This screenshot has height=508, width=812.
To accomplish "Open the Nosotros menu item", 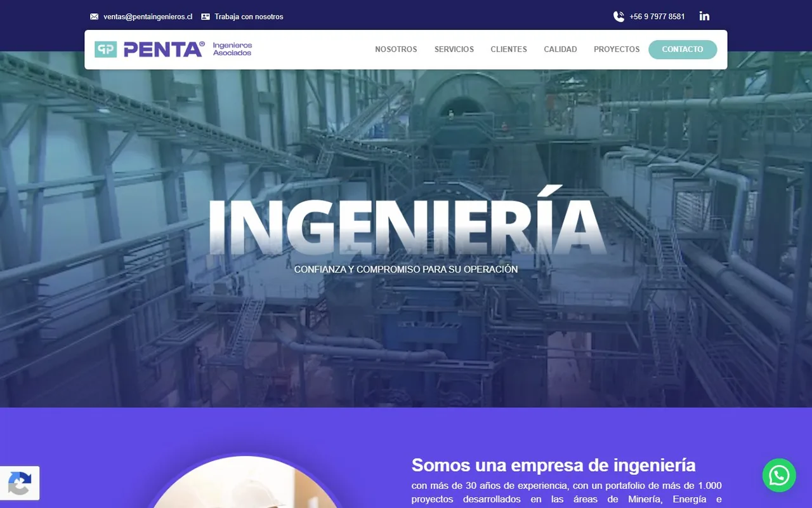I will (396, 50).
